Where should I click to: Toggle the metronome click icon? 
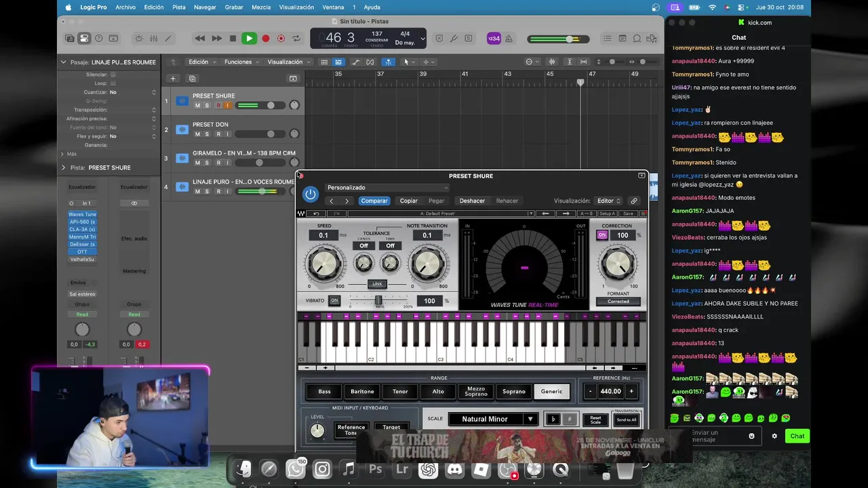[x=509, y=39]
